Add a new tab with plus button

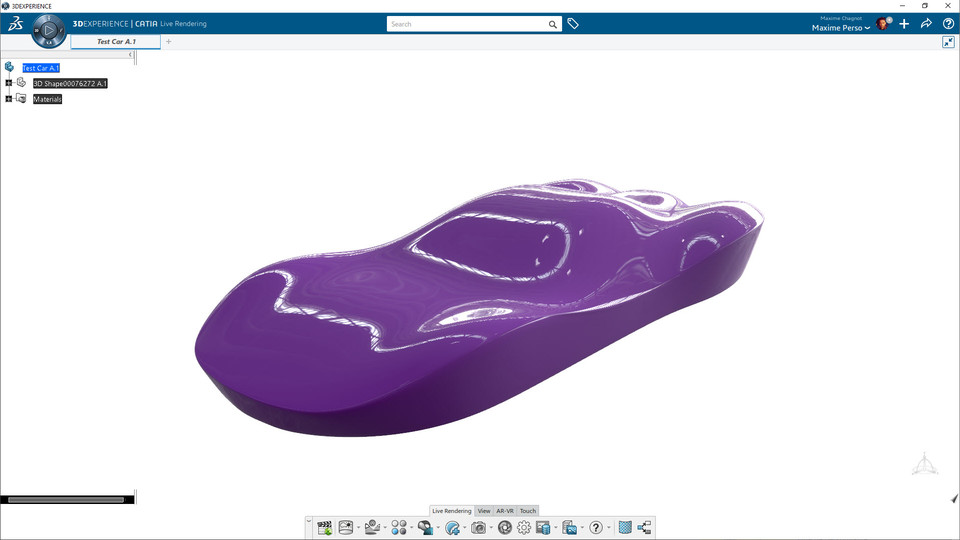coord(168,42)
